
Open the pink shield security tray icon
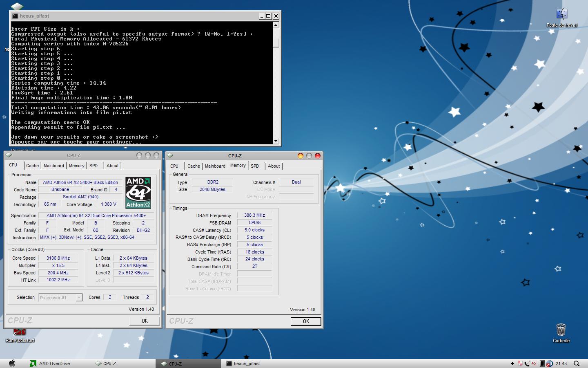point(520,364)
